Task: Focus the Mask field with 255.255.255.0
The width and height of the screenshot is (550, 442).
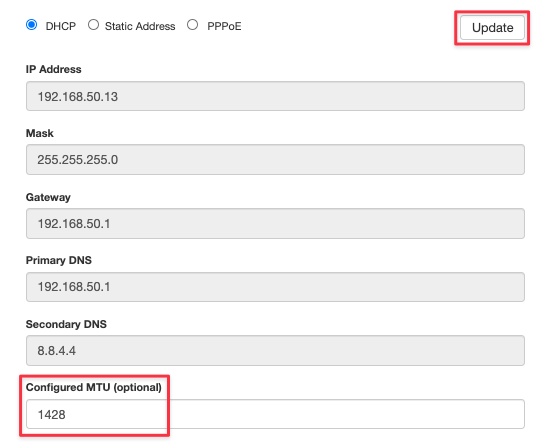Action: point(275,160)
